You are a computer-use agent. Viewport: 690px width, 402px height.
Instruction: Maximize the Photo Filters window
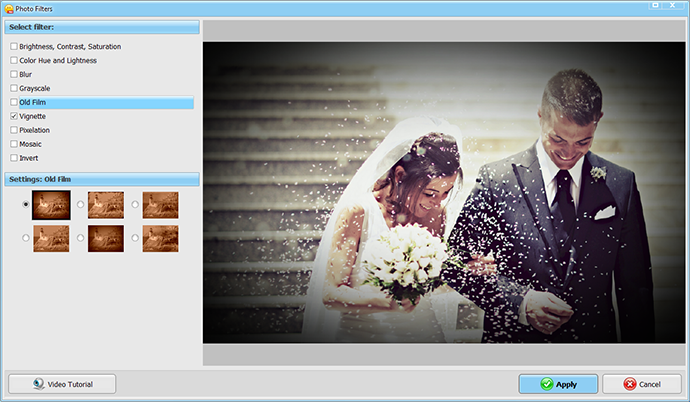pyautogui.click(x=655, y=5)
